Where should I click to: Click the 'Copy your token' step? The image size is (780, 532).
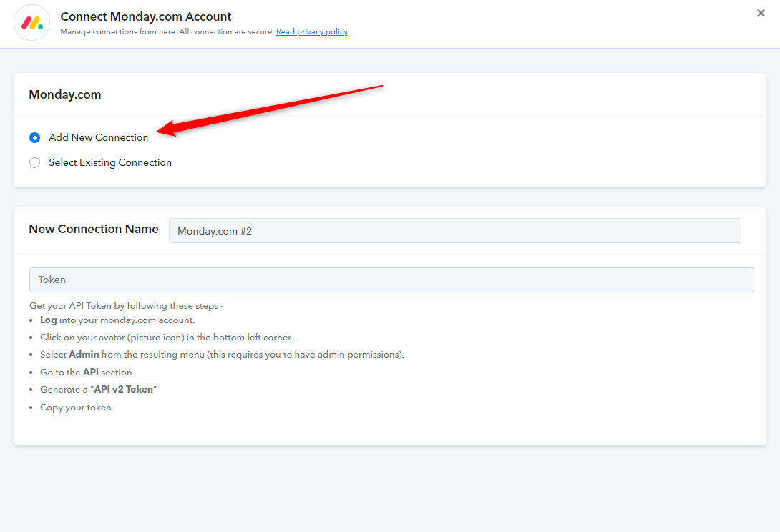[x=77, y=407]
